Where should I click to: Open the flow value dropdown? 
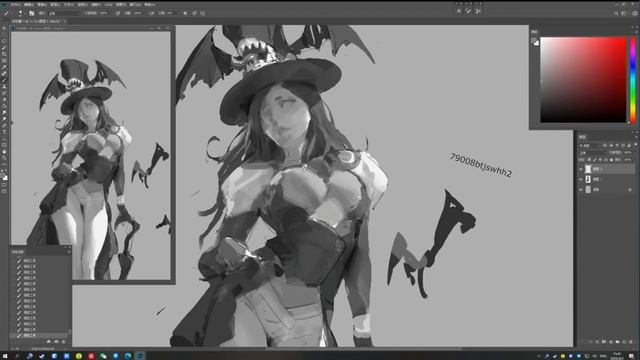point(139,13)
